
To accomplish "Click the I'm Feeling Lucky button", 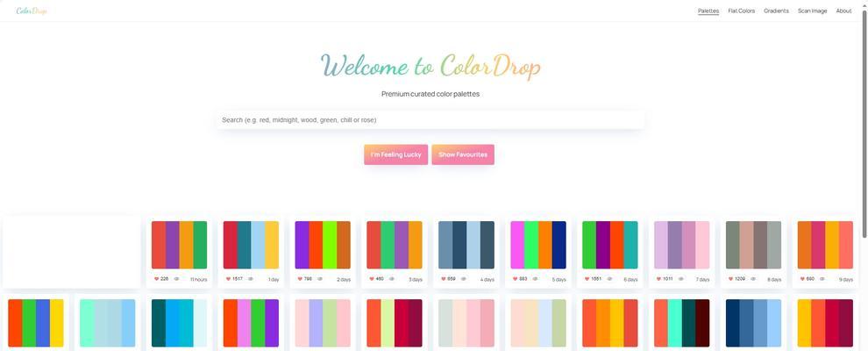I will [x=395, y=154].
